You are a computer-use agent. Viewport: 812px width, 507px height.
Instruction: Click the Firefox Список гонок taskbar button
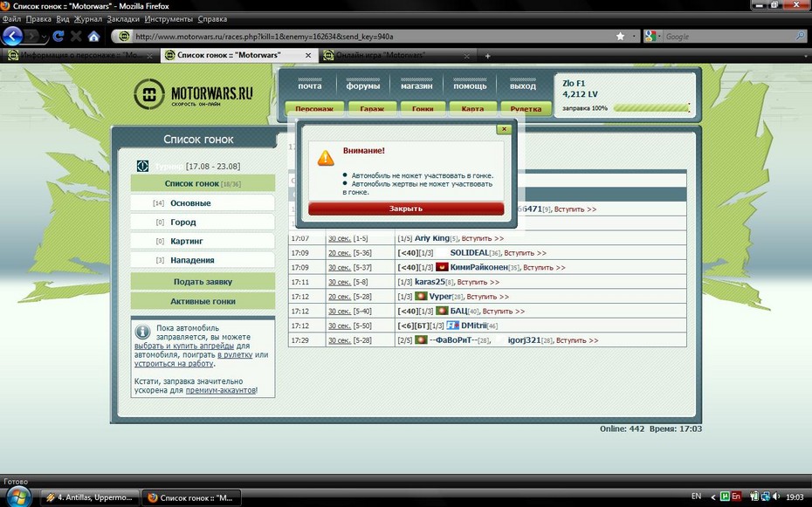pyautogui.click(x=191, y=497)
